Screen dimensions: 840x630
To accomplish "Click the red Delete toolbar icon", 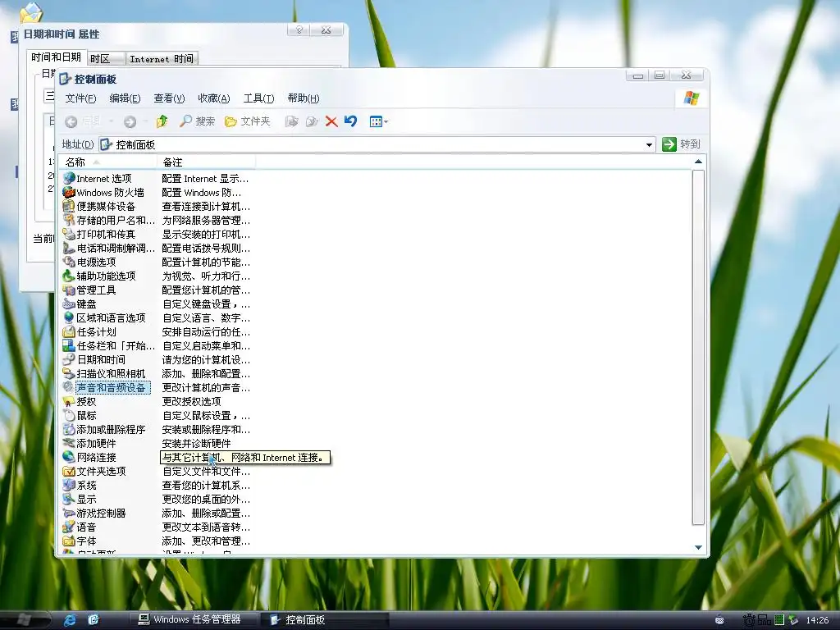I will coord(331,121).
